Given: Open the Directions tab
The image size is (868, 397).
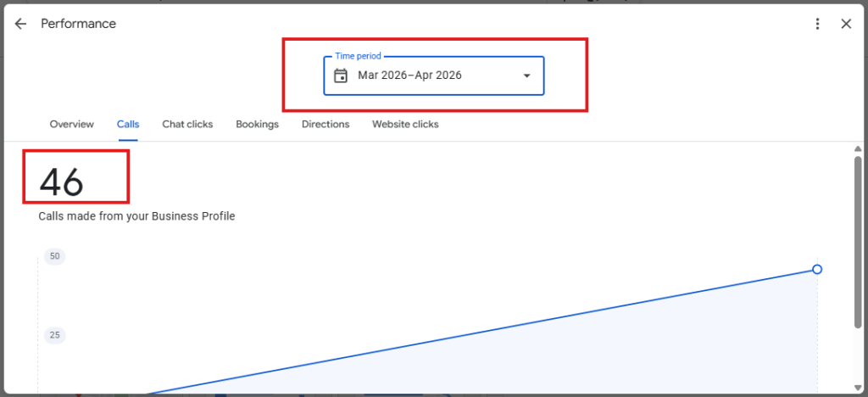Looking at the screenshot, I should 325,124.
